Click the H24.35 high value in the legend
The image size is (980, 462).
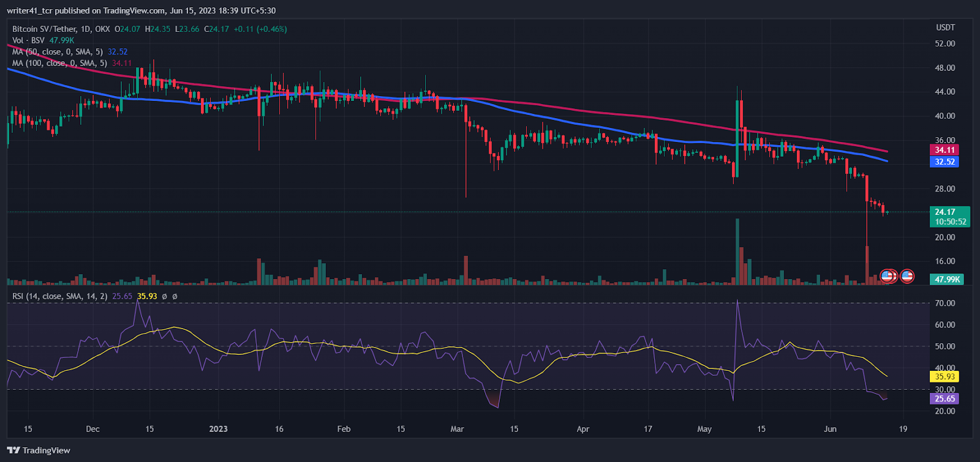click(157, 29)
